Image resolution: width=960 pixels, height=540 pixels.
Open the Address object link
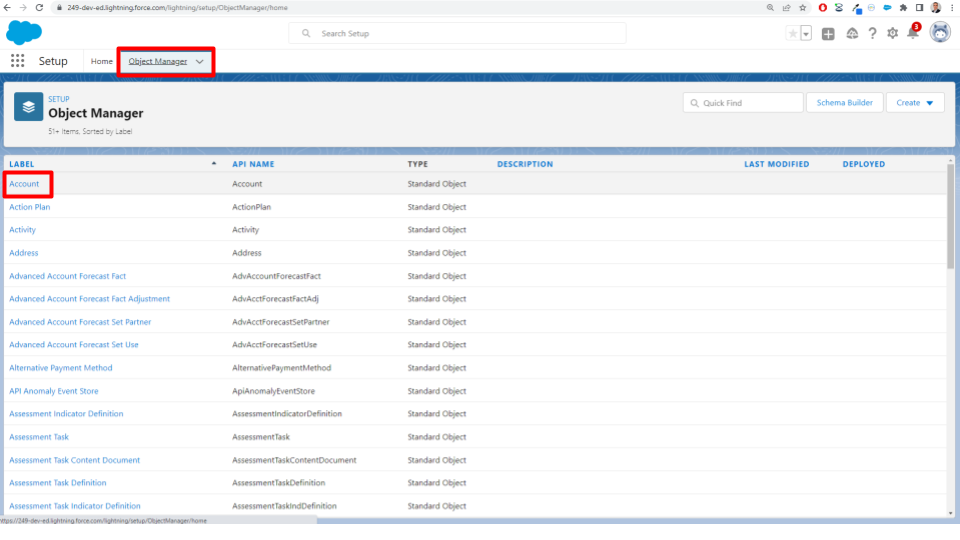tap(23, 253)
